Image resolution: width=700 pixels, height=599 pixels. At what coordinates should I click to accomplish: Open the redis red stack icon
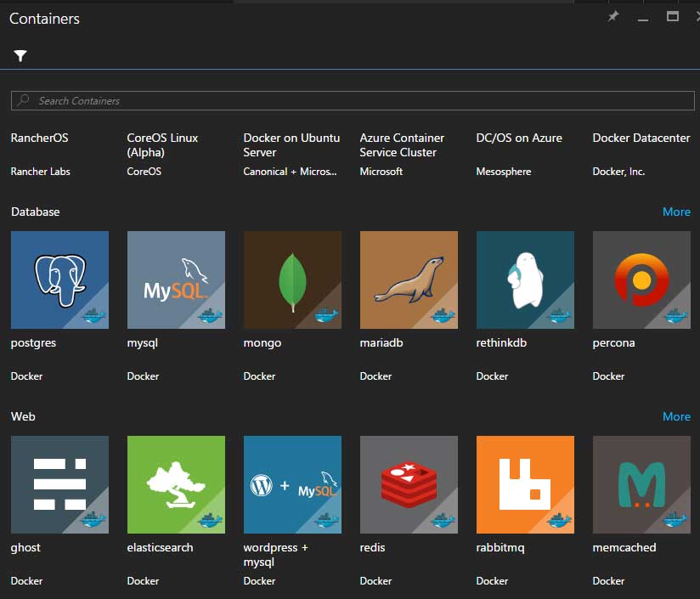pyautogui.click(x=409, y=484)
